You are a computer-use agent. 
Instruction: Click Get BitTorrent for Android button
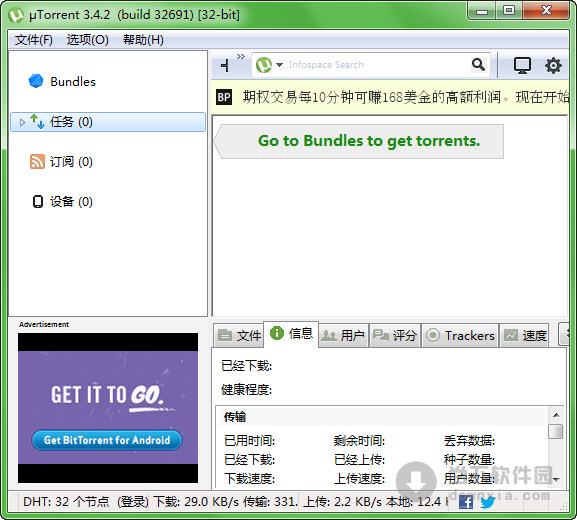coord(107,440)
